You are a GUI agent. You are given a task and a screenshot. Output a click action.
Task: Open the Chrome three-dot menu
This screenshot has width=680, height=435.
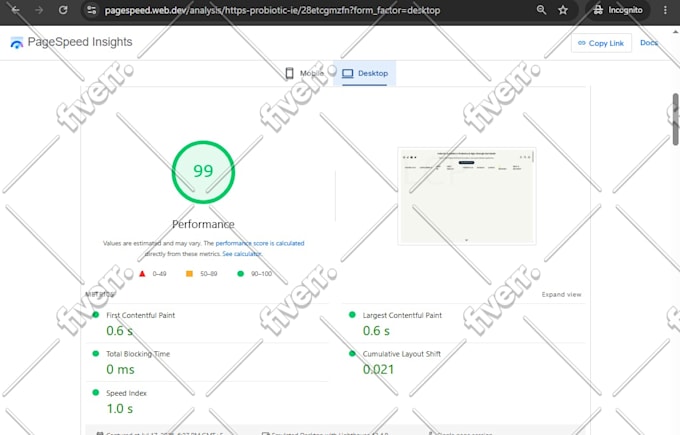pos(665,10)
